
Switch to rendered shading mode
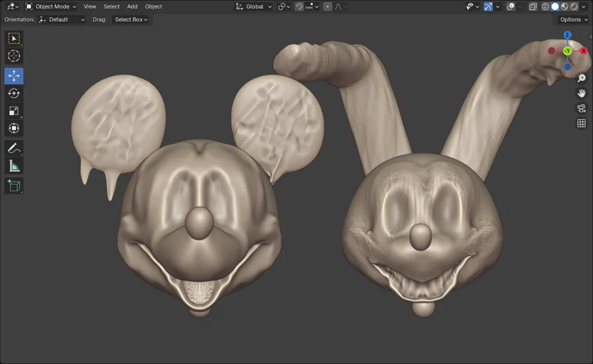pyautogui.click(x=574, y=7)
